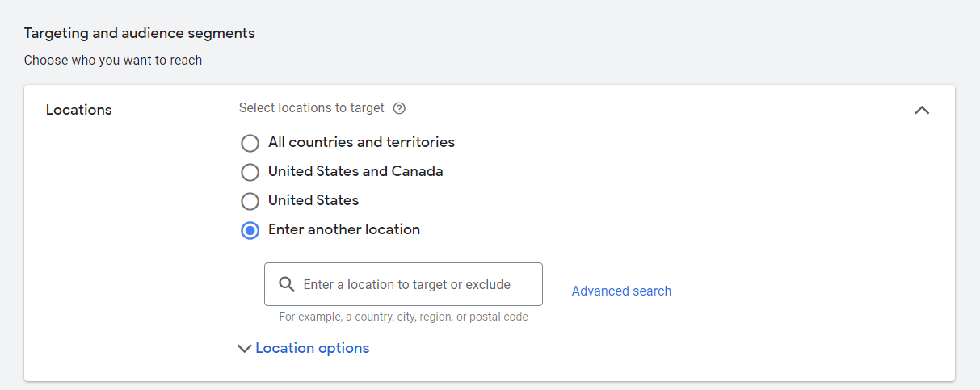Click the Enter another location label text
Viewport: 980px width, 390px height.
tap(344, 229)
